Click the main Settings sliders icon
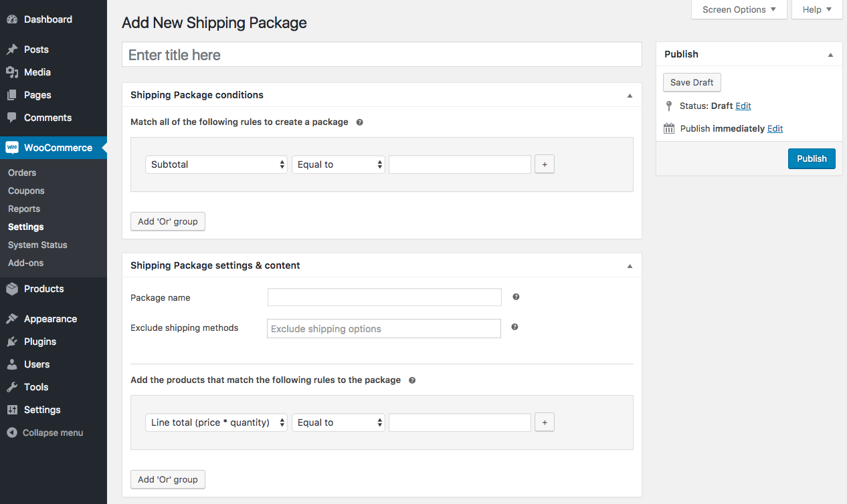The width and height of the screenshot is (847, 504). click(x=12, y=410)
